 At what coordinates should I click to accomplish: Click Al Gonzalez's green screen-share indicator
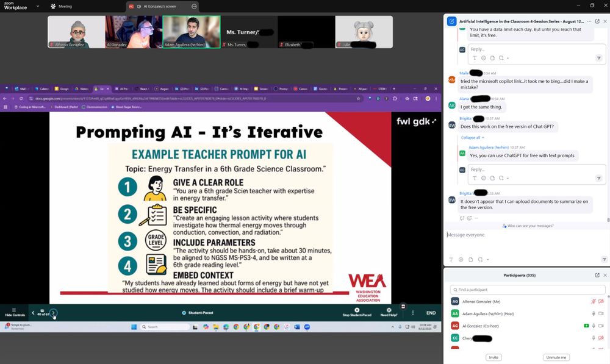pos(586,326)
